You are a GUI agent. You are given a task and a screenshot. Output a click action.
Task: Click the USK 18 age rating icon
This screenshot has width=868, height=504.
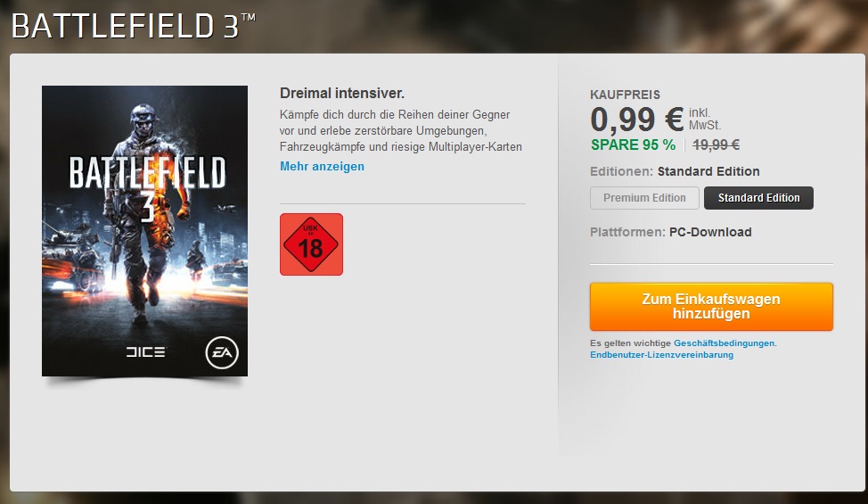pos(311,244)
